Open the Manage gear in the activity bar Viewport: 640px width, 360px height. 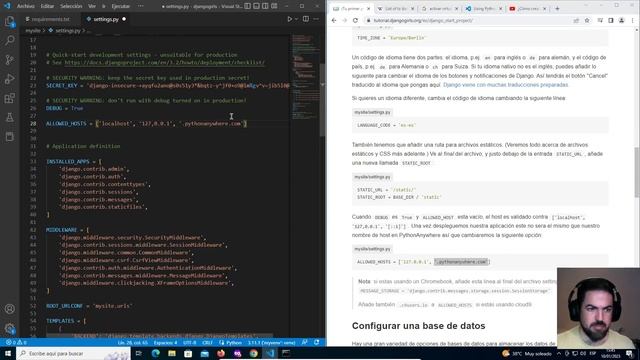pyautogui.click(x=9, y=328)
